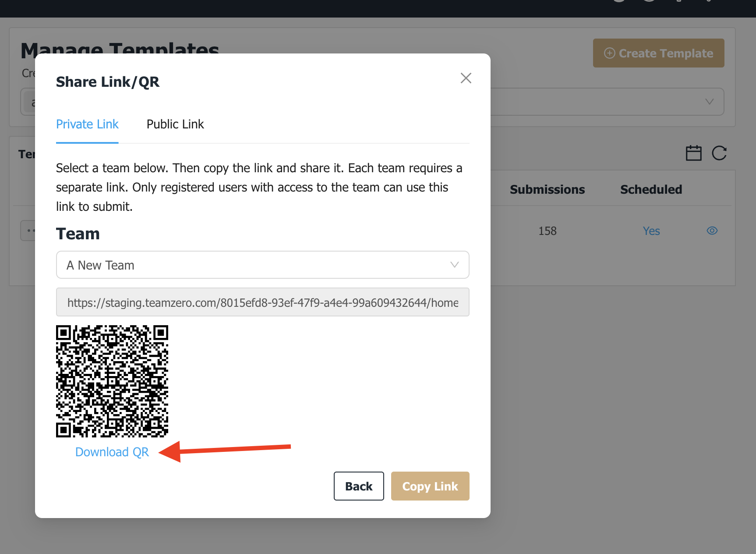Click the eye icon in the 158 row
The width and height of the screenshot is (756, 554).
712,231
